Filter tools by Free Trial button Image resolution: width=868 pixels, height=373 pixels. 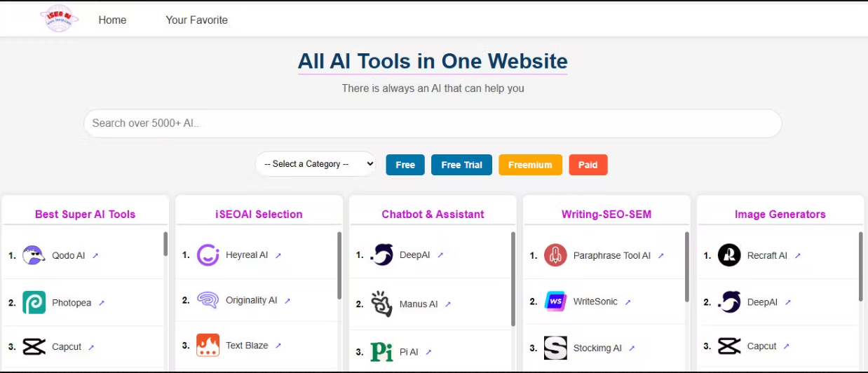(x=461, y=165)
